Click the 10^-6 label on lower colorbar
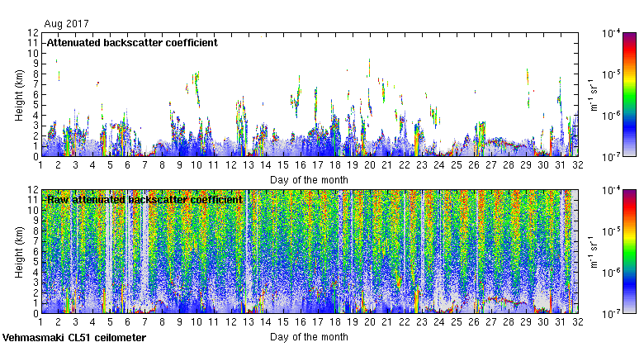This screenshot has width=644, height=347. pyautogui.click(x=611, y=273)
